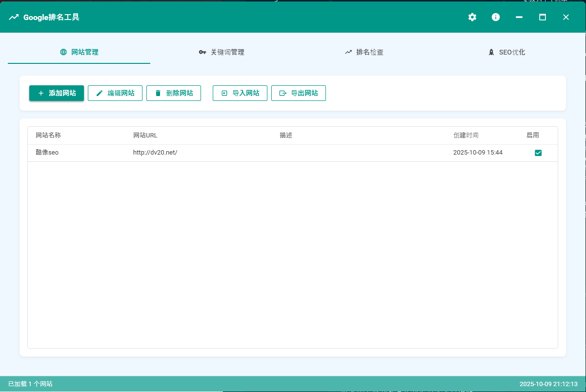The image size is (586, 392).
Task: Click the trending-arrow app logo icon
Action: tap(14, 18)
